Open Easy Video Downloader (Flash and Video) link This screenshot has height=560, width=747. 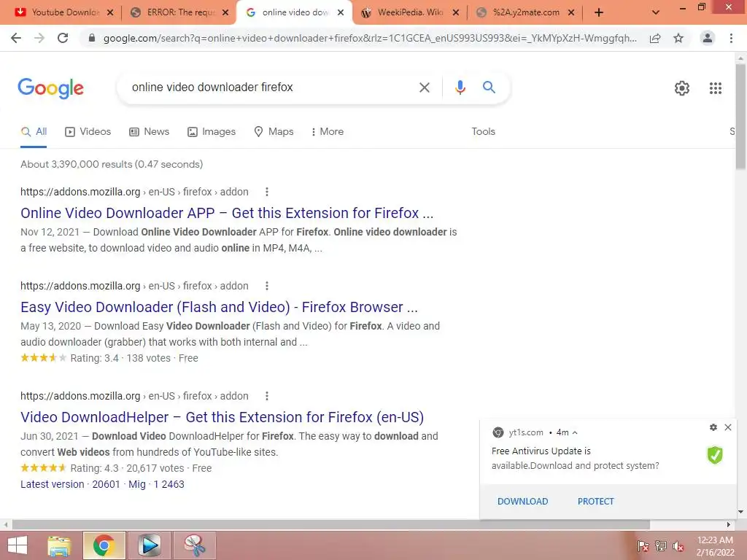(219, 307)
